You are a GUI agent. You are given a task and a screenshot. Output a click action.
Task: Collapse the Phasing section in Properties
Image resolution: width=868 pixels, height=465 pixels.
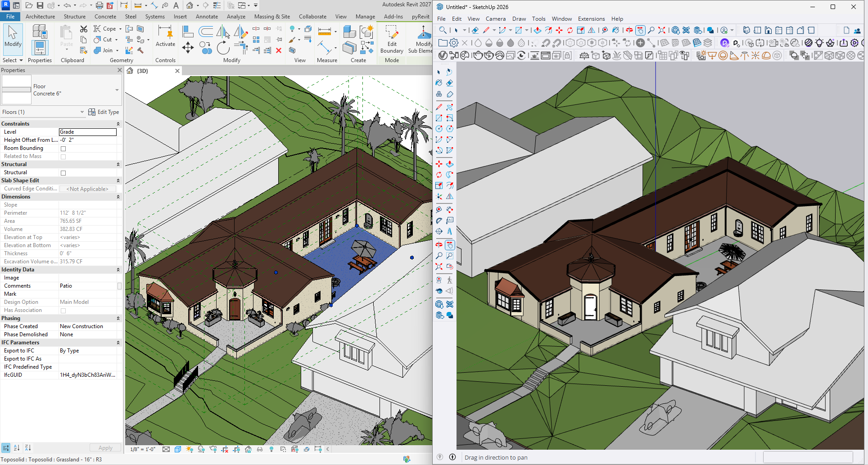click(118, 318)
